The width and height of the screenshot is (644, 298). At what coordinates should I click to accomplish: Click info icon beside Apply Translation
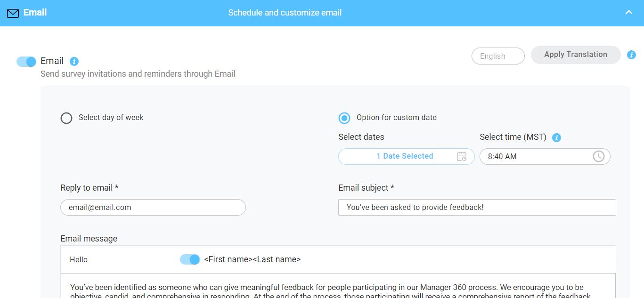[631, 55]
